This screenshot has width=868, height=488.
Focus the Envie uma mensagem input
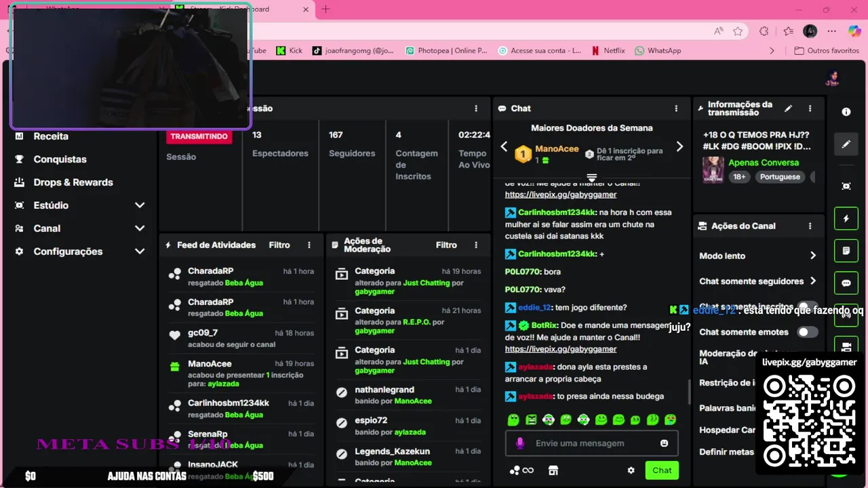pos(591,443)
